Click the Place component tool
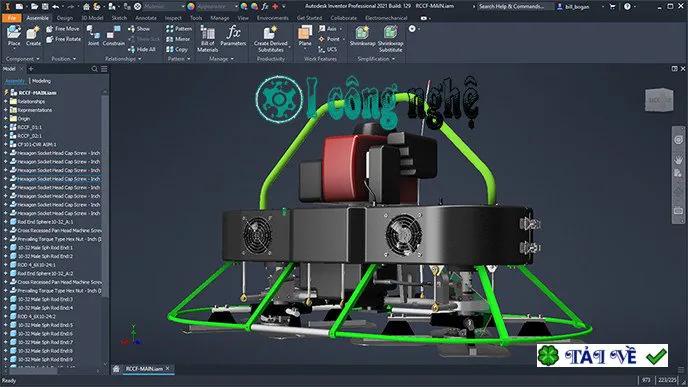 tap(14, 36)
